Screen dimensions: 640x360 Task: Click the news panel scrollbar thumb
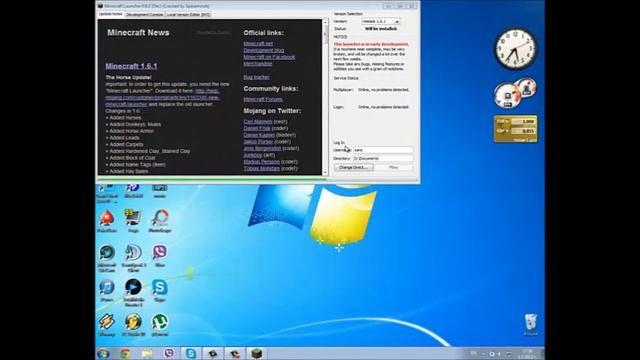(325, 36)
